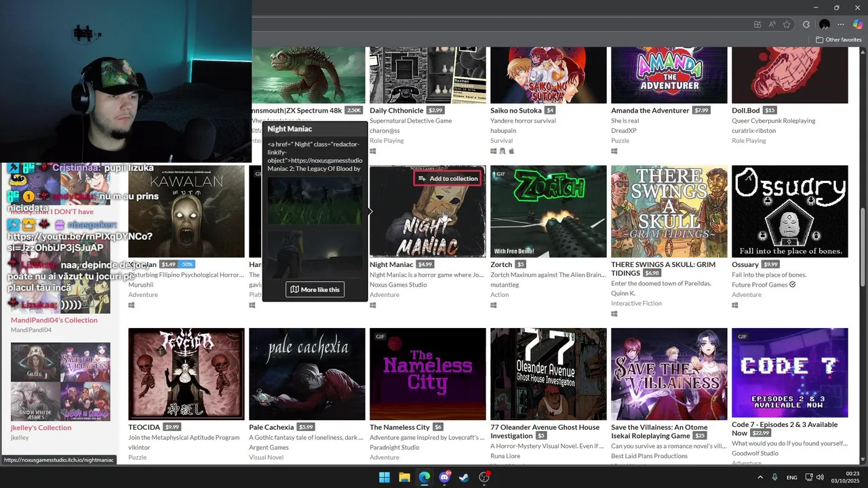The width and height of the screenshot is (868, 488).
Task: Open the Quinn K. author link
Action: (623, 293)
